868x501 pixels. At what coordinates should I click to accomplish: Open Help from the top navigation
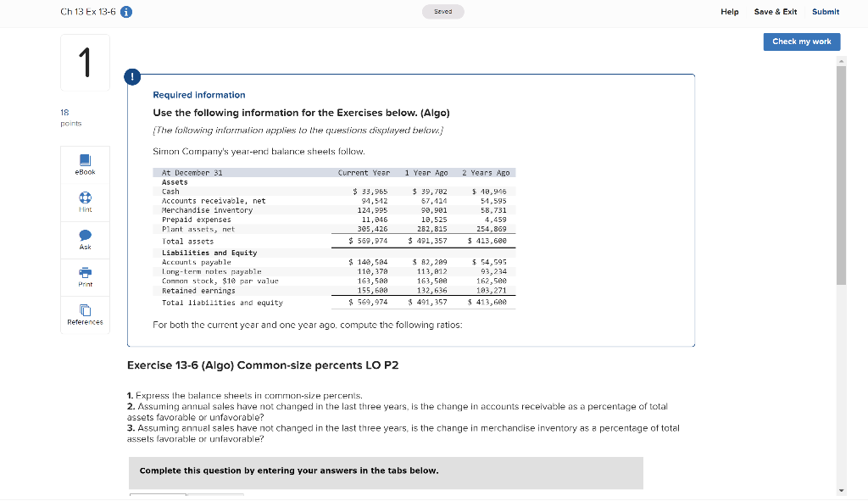tap(729, 12)
